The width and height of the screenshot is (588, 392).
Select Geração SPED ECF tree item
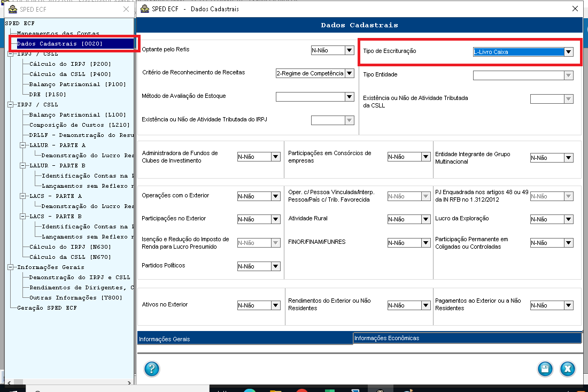click(47, 308)
